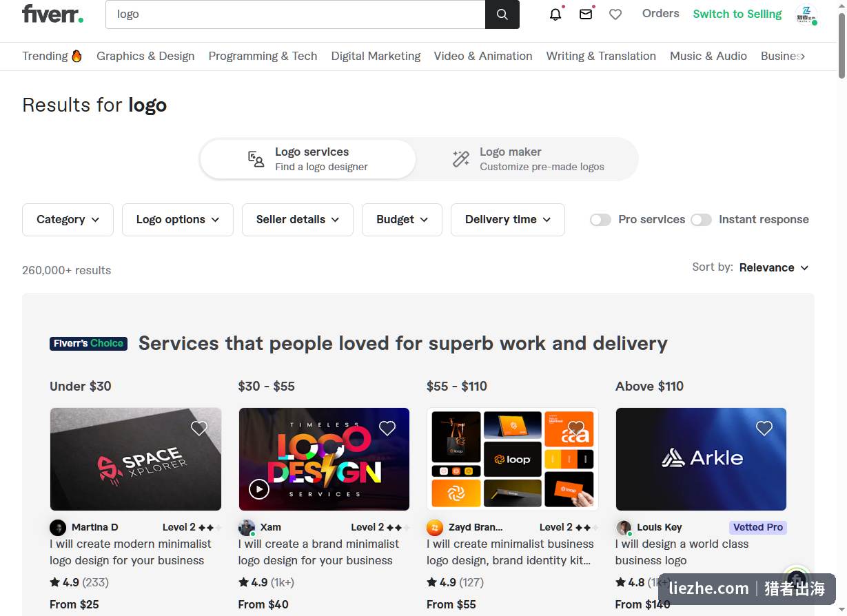The image size is (847, 616).
Task: Save the Logo Design Services gig with heart
Action: coord(387,429)
